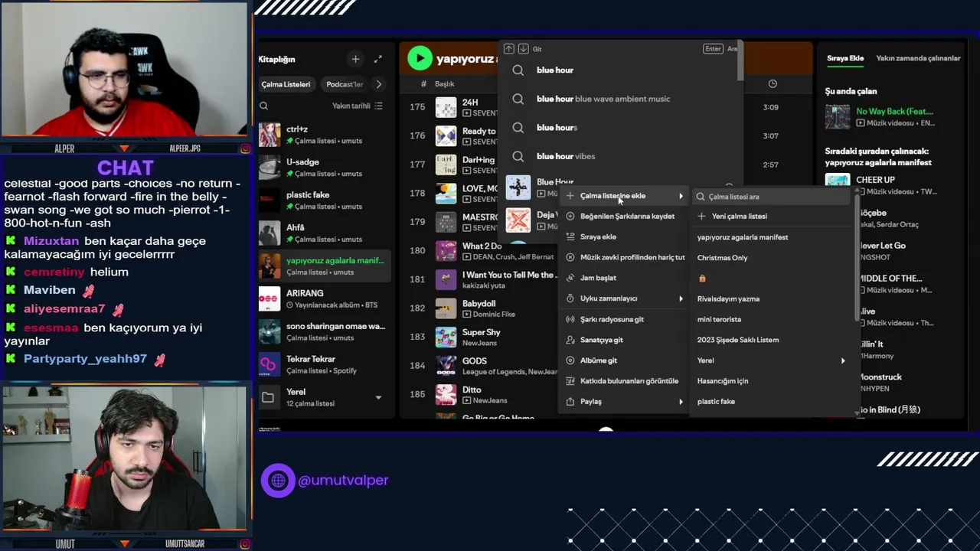Open the U-sadge playlist in the library
Image resolution: width=980 pixels, height=551 pixels.
pos(325,168)
